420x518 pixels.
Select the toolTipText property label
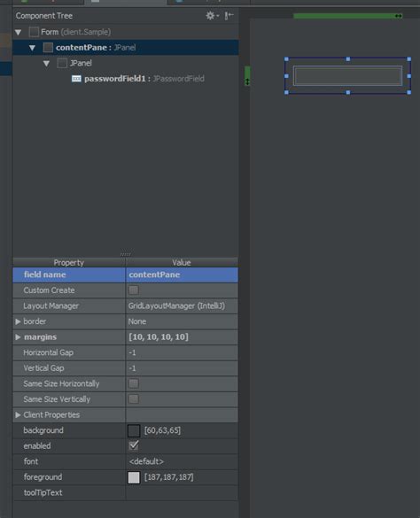pyautogui.click(x=43, y=492)
